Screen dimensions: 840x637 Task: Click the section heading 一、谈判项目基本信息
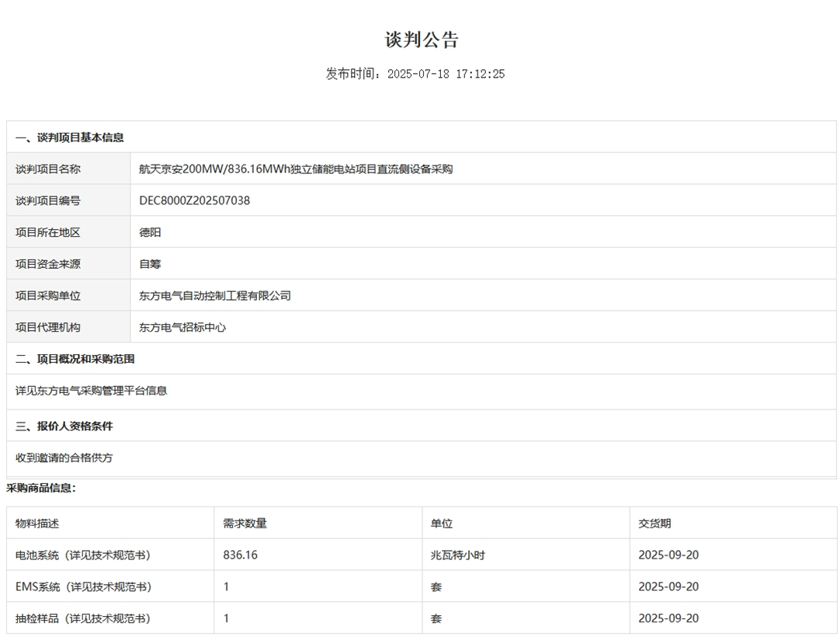coord(70,137)
